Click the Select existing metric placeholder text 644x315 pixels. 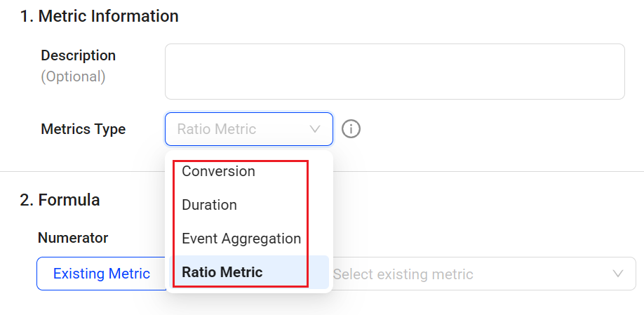pyautogui.click(x=403, y=274)
